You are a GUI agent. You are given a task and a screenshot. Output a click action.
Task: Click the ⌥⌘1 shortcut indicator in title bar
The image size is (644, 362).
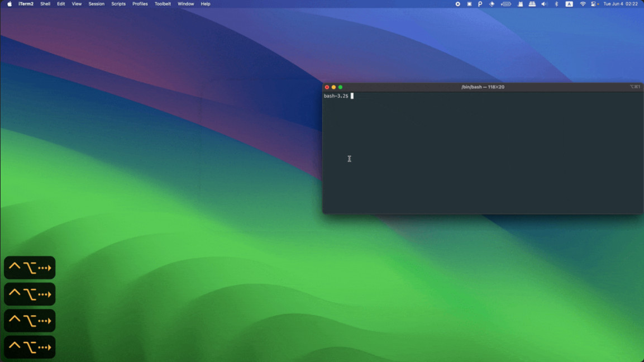635,87
